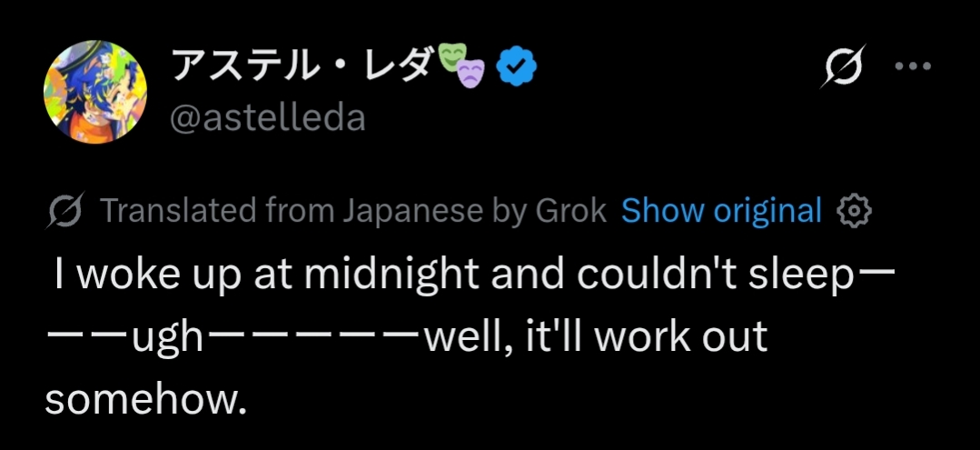Open the アステル・レダ display name
980x450 pixels.
point(302,66)
